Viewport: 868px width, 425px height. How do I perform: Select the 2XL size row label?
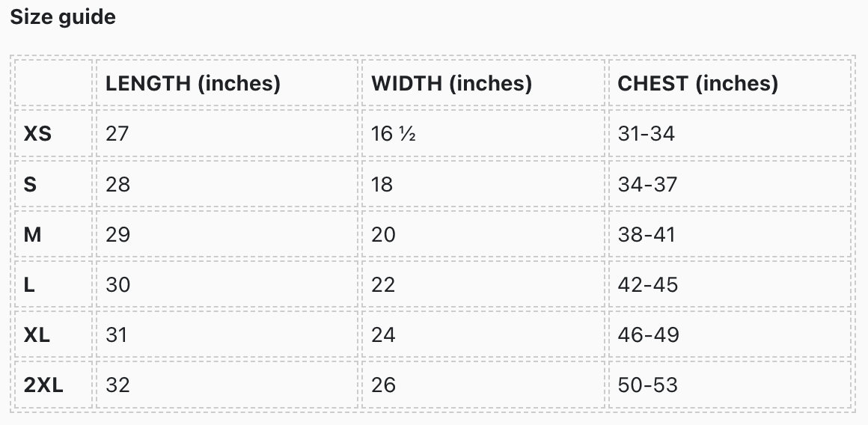tap(43, 385)
